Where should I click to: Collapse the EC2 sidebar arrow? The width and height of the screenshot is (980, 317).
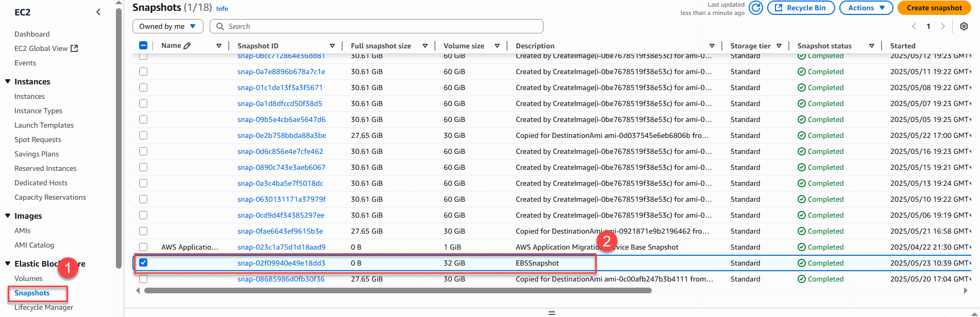[98, 12]
